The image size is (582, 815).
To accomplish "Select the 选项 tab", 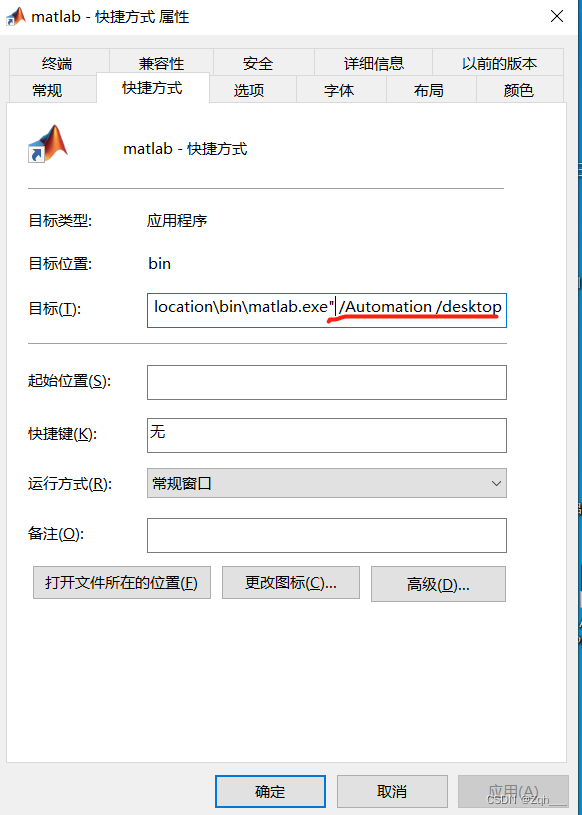I will tap(249, 90).
